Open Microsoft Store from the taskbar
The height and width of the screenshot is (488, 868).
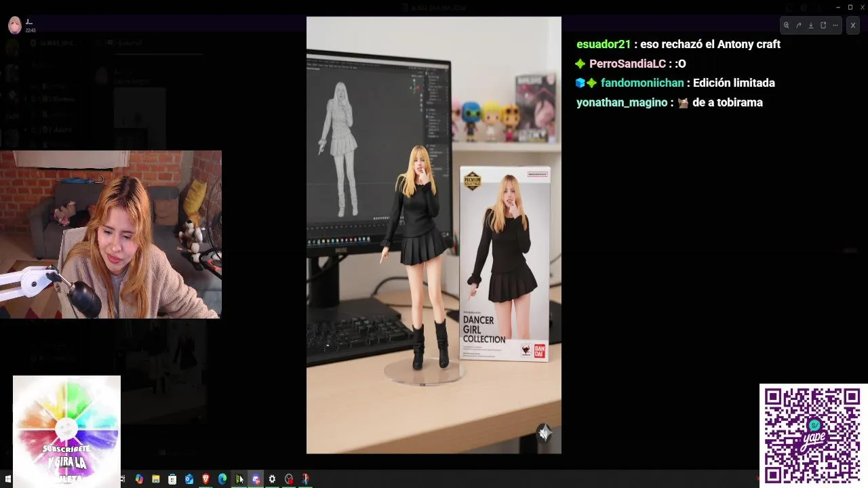[x=172, y=479]
